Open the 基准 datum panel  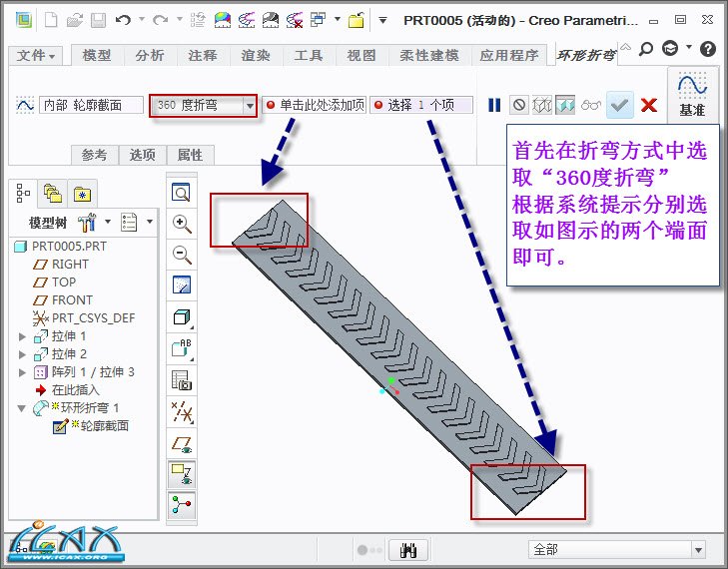coord(692,95)
